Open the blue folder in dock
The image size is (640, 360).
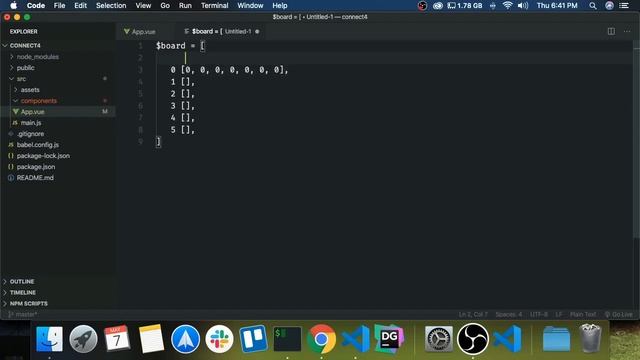pyautogui.click(x=556, y=339)
